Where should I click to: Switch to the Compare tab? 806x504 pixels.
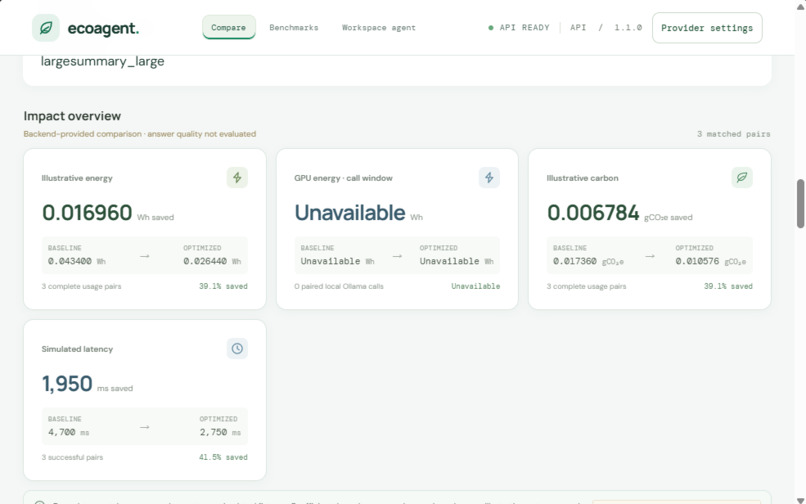[x=228, y=27]
